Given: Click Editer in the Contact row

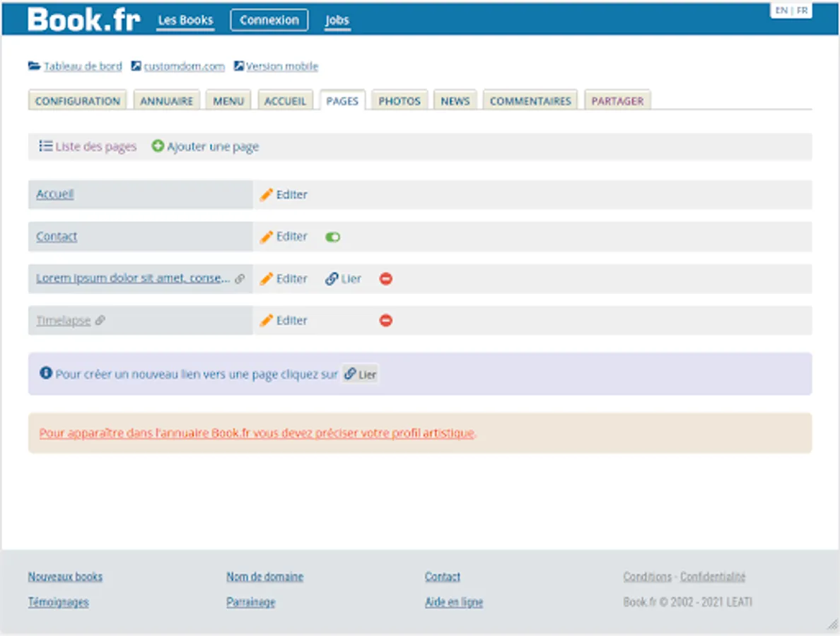Looking at the screenshot, I should coord(291,236).
